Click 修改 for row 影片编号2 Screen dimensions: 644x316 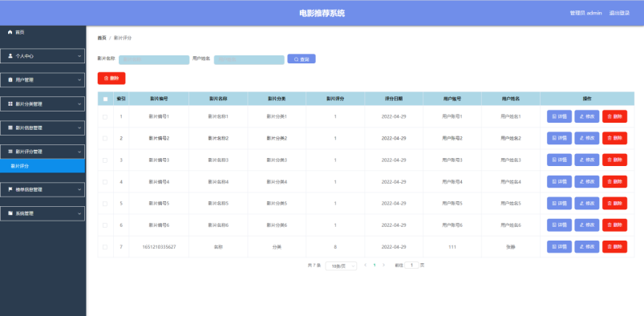pos(587,138)
